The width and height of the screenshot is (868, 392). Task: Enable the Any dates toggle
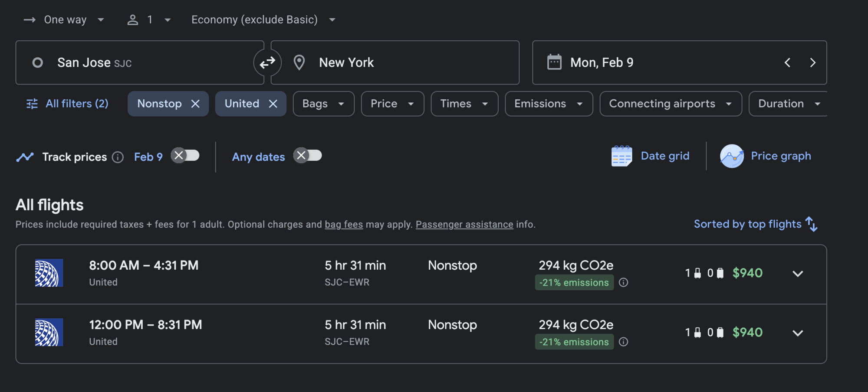tap(308, 156)
